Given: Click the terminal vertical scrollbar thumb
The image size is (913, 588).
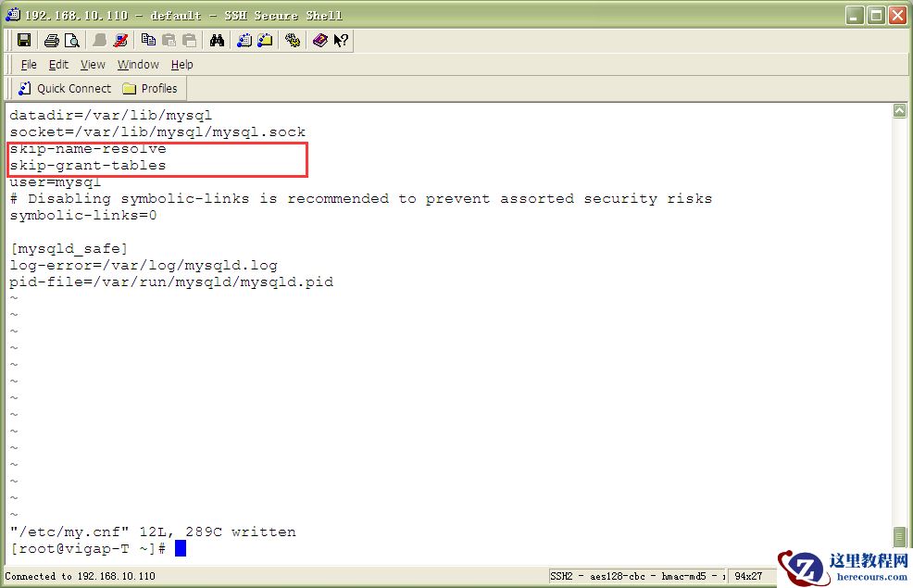Looking at the screenshot, I should 900,536.
